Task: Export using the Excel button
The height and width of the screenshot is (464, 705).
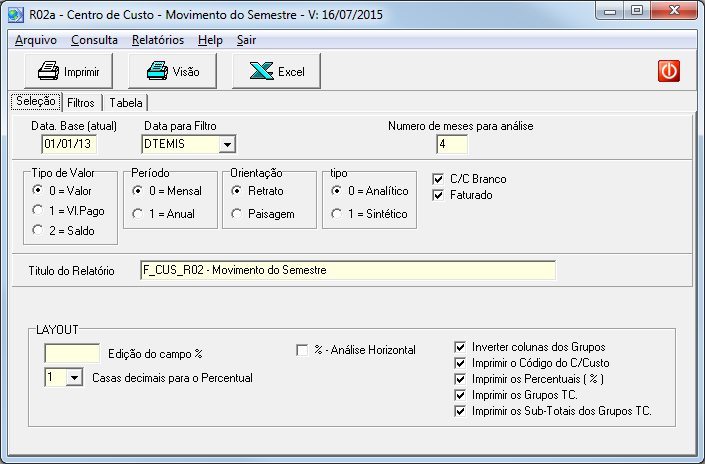Action: [277, 71]
